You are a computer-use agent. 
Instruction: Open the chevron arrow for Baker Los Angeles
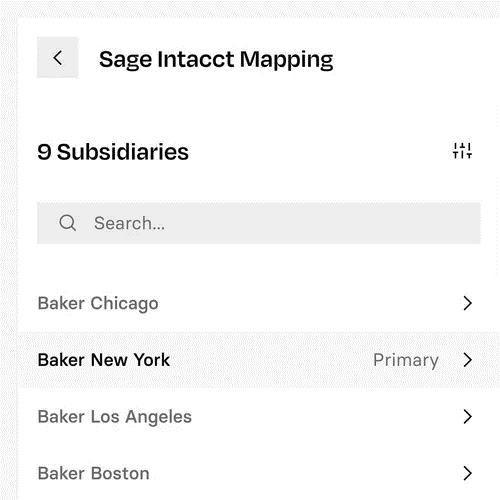468,417
